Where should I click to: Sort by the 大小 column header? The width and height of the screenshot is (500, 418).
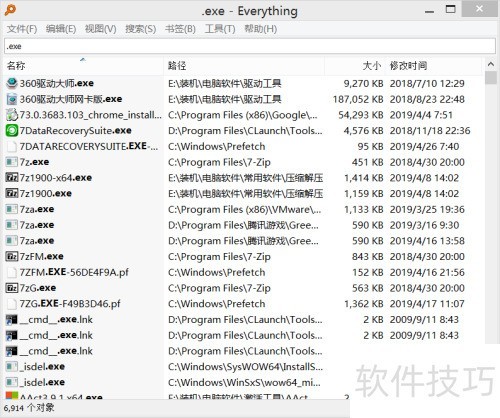tap(355, 66)
